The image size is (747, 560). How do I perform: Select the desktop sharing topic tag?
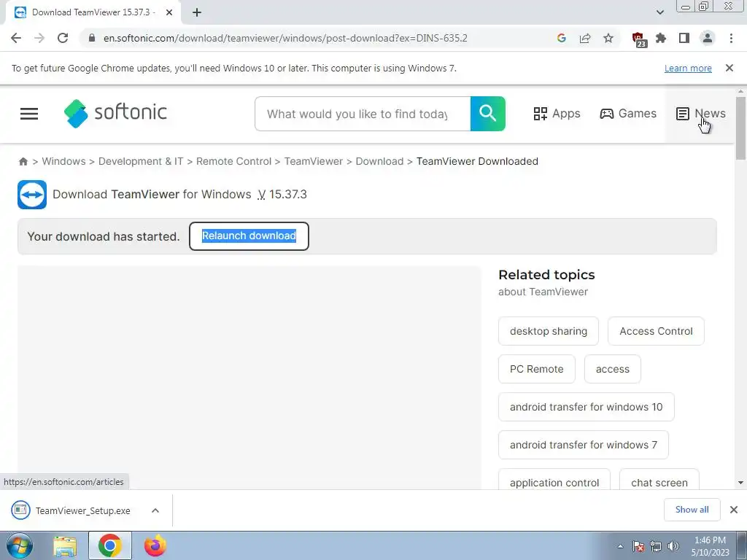549,331
